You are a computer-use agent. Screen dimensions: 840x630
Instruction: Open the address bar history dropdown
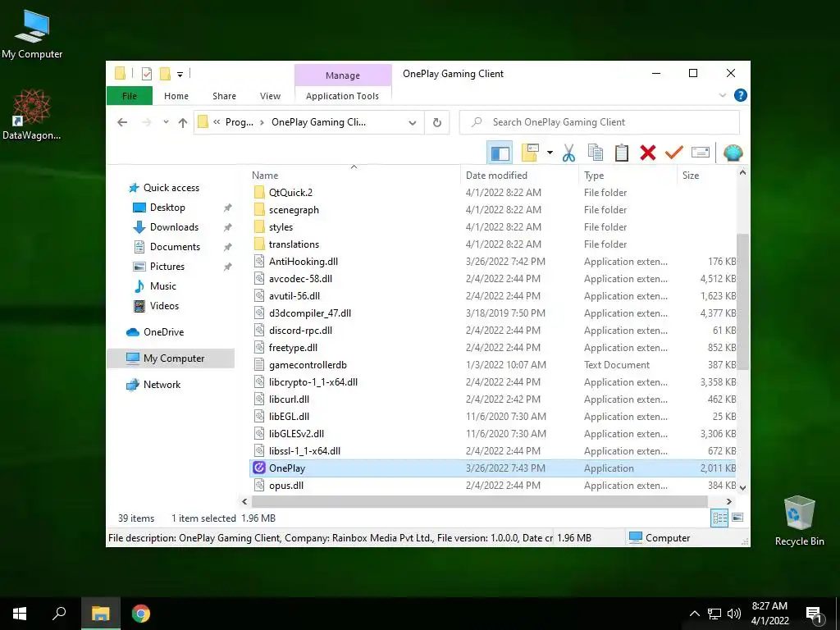412,123
